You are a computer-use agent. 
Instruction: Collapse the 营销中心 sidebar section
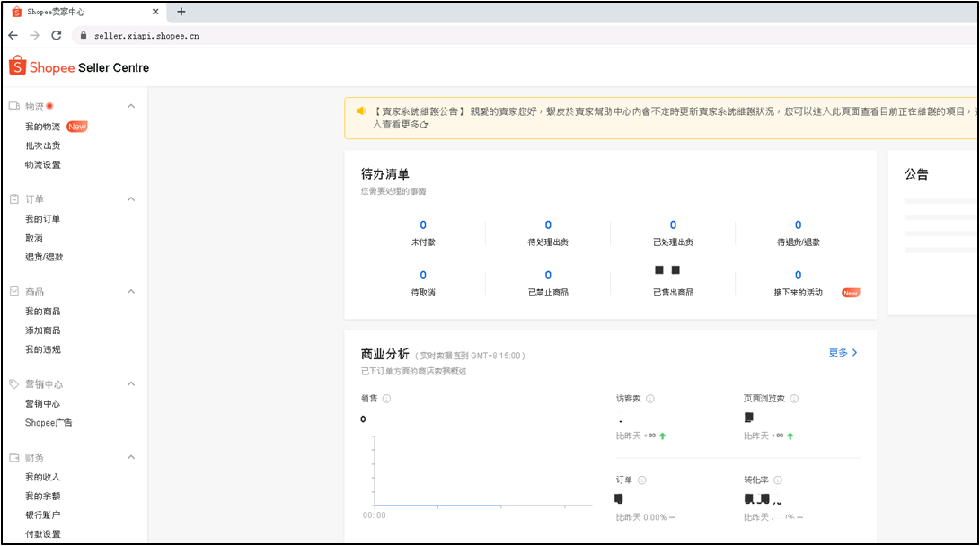(131, 384)
